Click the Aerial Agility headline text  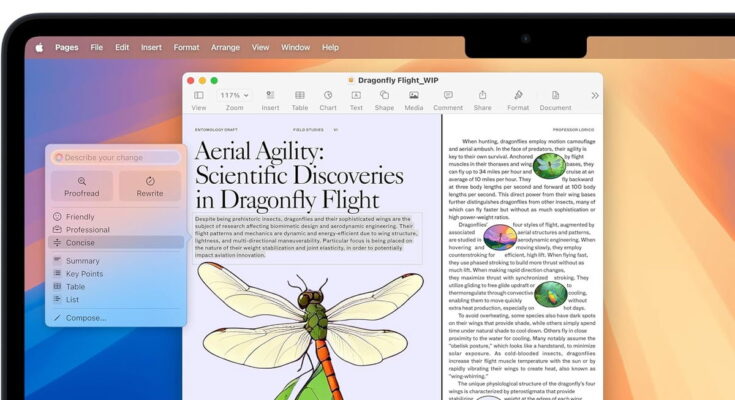click(x=299, y=175)
